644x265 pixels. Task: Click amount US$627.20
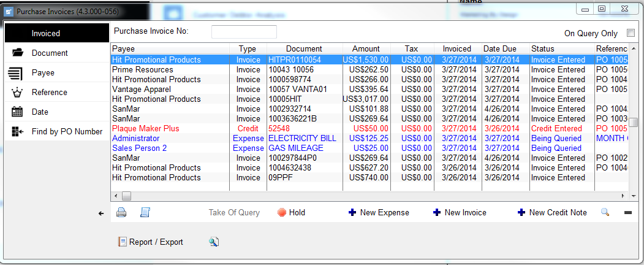[x=368, y=167]
